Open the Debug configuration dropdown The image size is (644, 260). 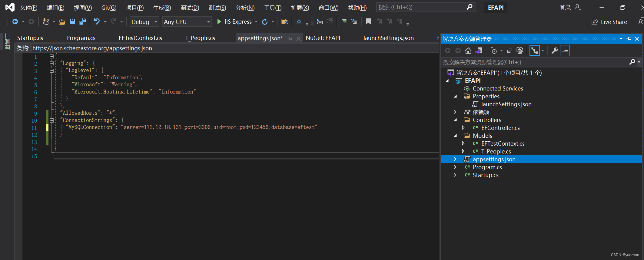coord(144,22)
